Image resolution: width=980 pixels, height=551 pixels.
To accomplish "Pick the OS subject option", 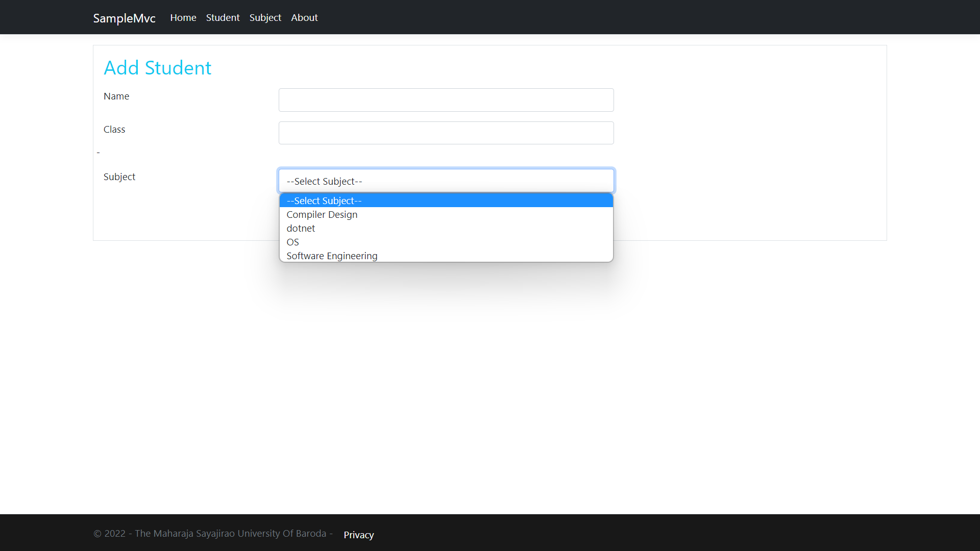I will tap(446, 242).
